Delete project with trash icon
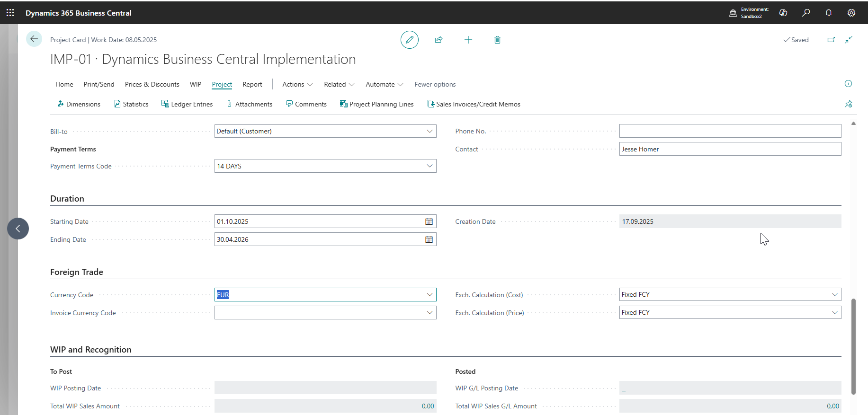The height and width of the screenshot is (415, 868). [497, 40]
